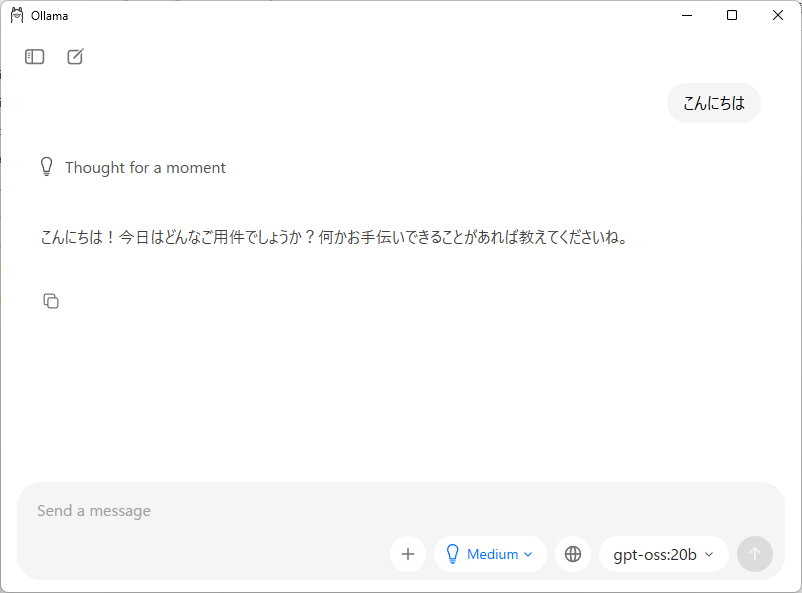
Task: Start a new chat with compose icon
Action: point(75,57)
